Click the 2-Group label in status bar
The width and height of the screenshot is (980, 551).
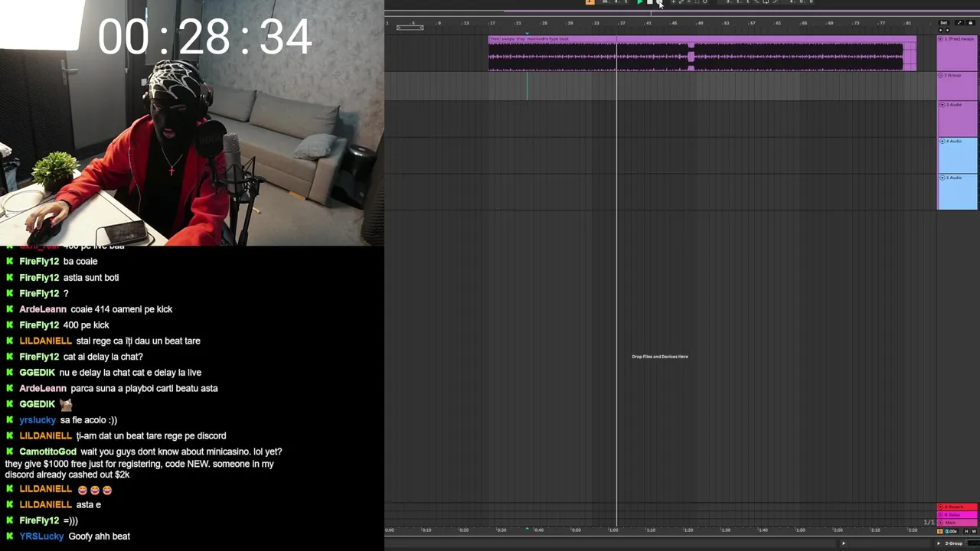click(954, 543)
